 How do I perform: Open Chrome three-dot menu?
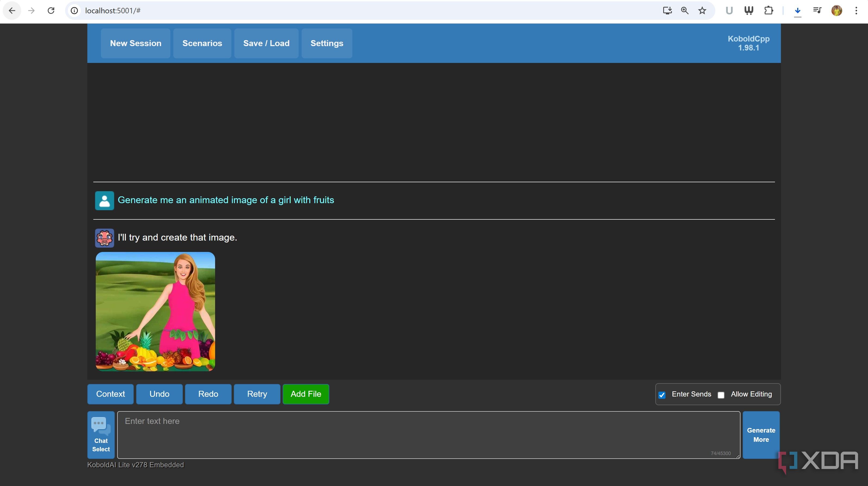[x=856, y=11]
